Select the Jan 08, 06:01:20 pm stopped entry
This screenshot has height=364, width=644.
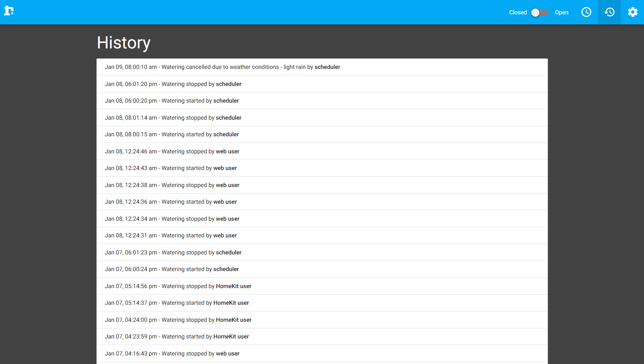(322, 84)
